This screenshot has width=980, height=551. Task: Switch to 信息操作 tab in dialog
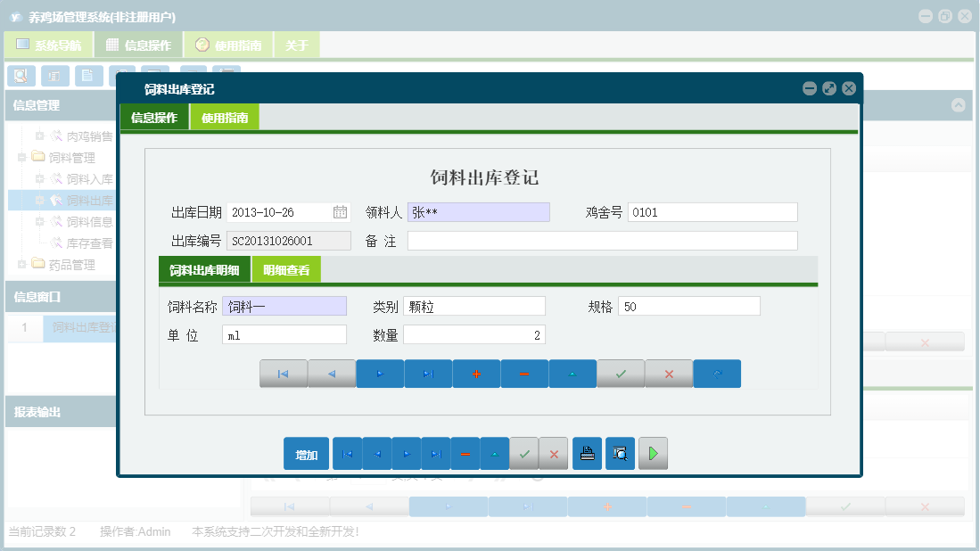tap(154, 118)
